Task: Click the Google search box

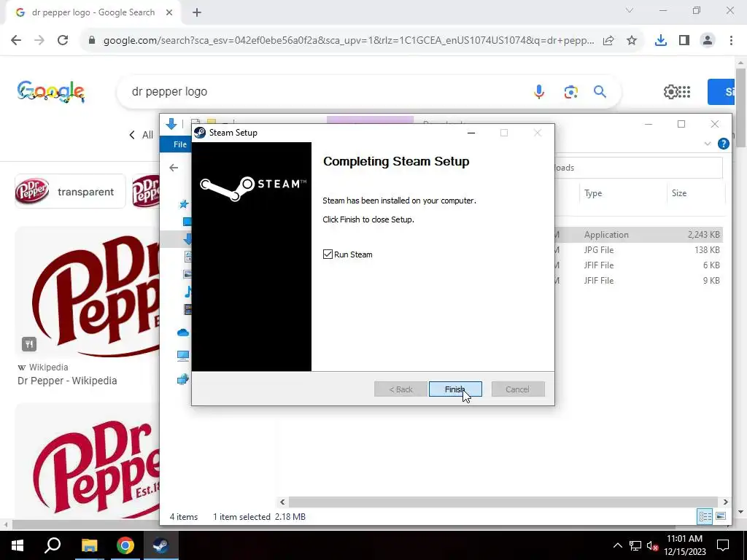Action: point(324,91)
